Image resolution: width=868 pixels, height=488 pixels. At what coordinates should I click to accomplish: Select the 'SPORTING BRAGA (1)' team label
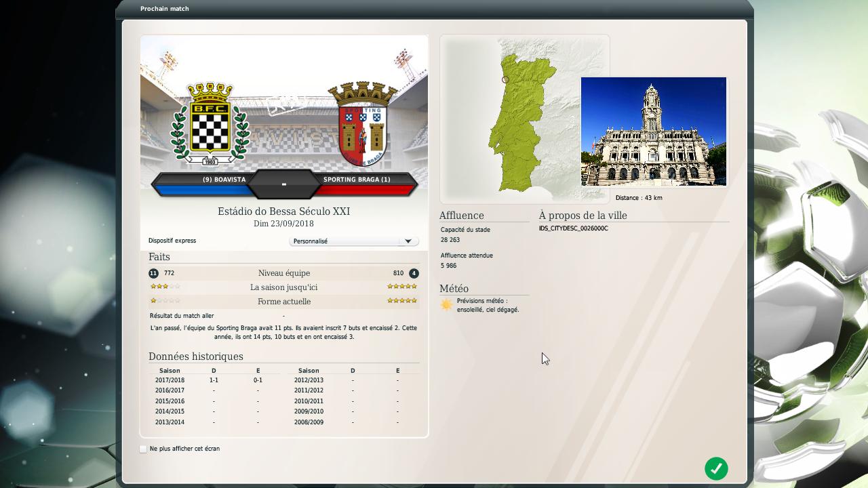coord(357,180)
